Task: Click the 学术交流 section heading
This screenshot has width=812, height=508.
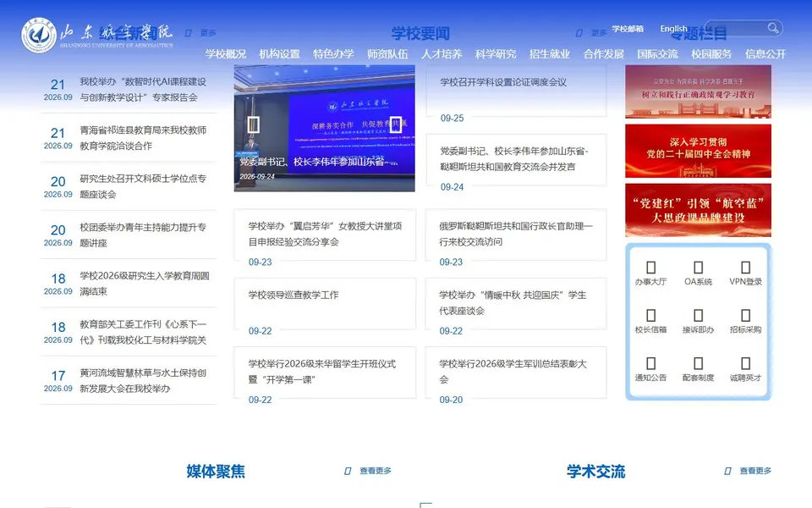Action: [596, 472]
